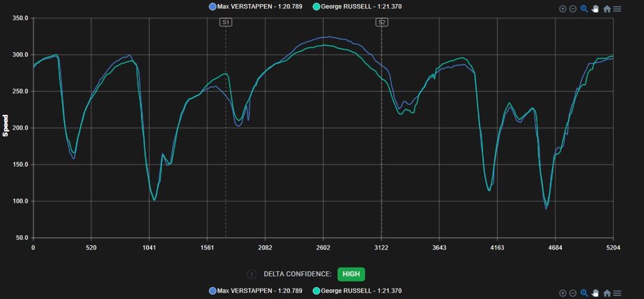
Task: Click the 150.0 y-axis value
Action: (20, 164)
